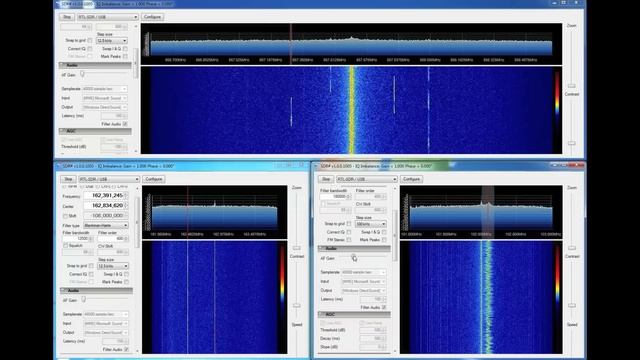
Task: Enable the Shift checkbox in lower-left window
Action: tap(65, 216)
